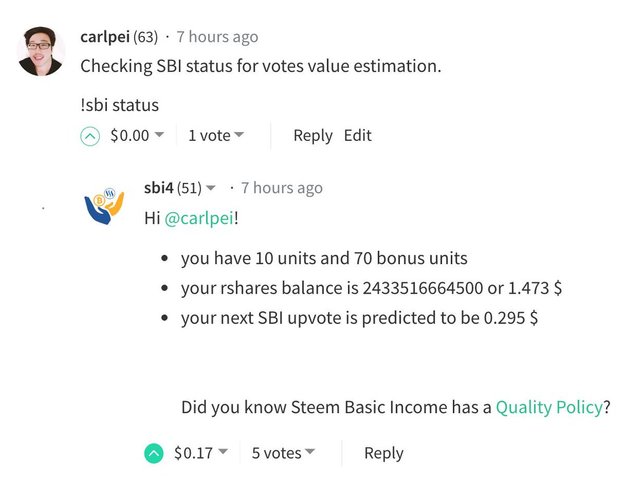Open the Quality Policy link

pos(549,407)
